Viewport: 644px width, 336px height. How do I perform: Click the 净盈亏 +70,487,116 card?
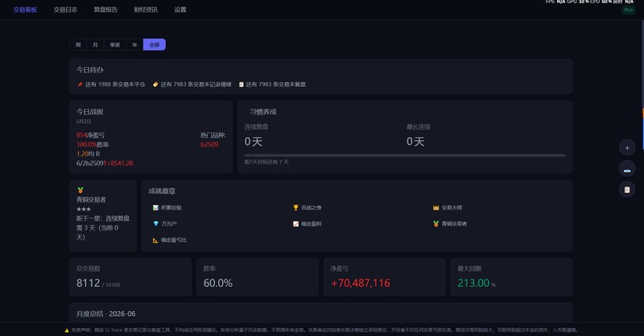click(385, 277)
